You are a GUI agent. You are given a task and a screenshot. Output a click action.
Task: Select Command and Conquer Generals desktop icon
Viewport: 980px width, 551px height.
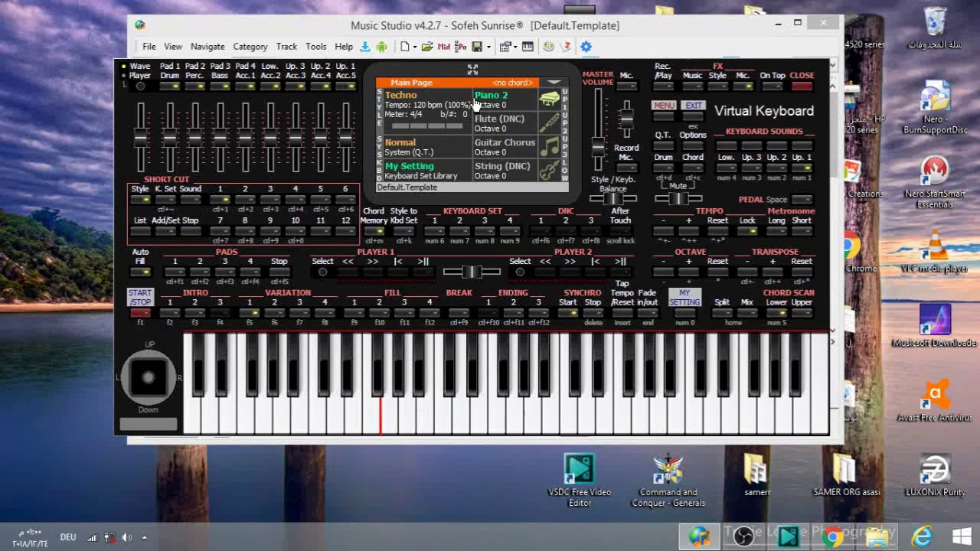tap(668, 480)
